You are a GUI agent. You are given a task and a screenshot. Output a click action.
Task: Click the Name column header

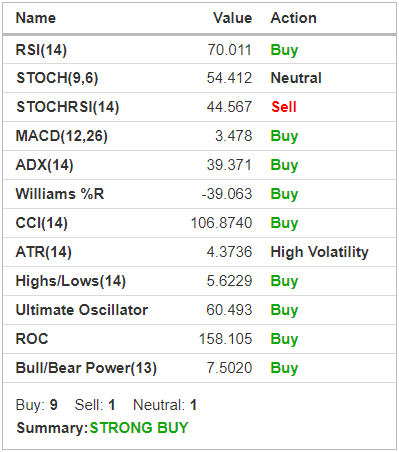[x=36, y=18]
